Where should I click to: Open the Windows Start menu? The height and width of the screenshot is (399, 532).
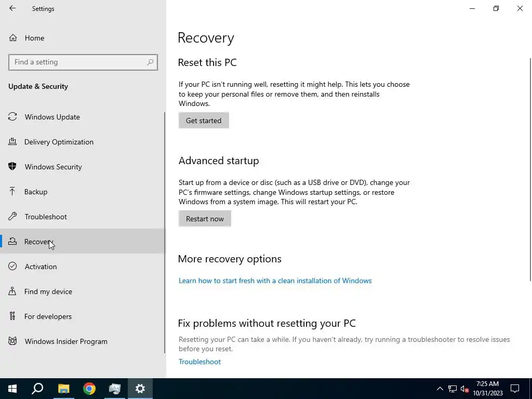pos(12,389)
